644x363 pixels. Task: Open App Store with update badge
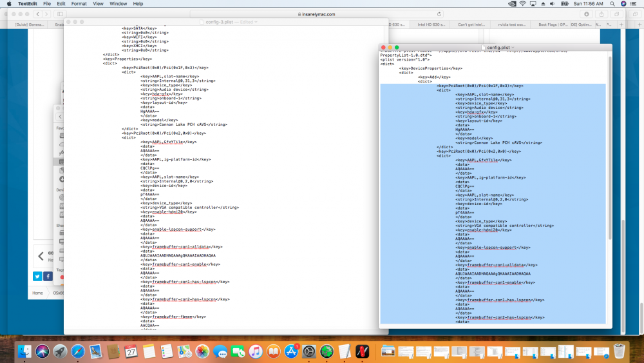[291, 351]
